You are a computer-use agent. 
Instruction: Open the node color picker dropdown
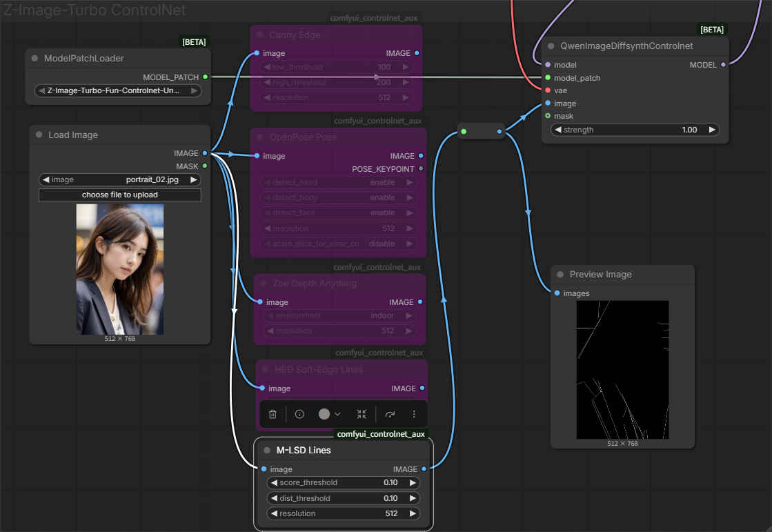tap(330, 414)
